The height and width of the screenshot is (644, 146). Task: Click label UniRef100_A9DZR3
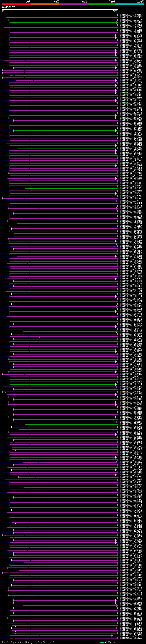[131, 389]
